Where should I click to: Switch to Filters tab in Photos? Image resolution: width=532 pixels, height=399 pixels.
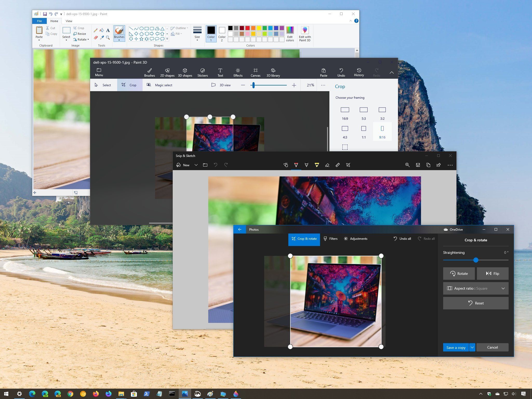tap(330, 239)
